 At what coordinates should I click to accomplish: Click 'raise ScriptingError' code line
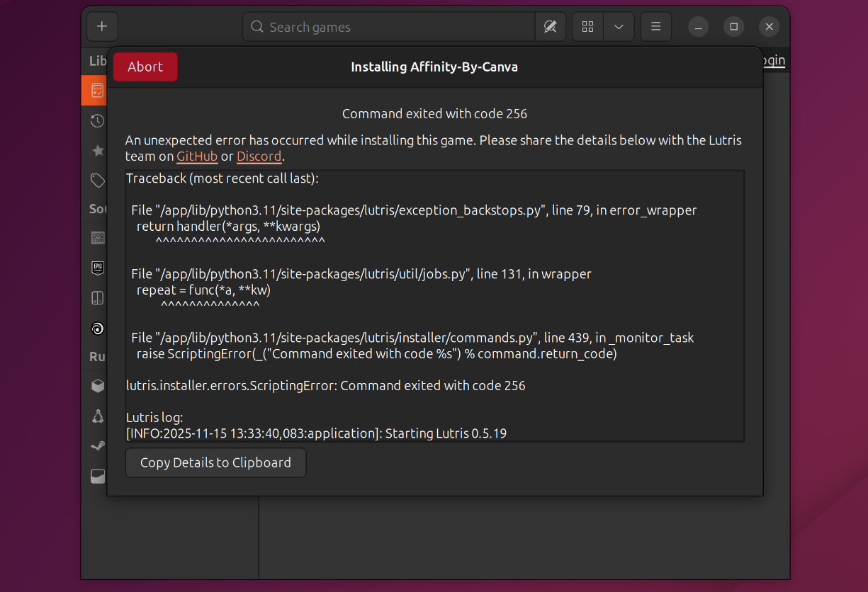coord(377,353)
